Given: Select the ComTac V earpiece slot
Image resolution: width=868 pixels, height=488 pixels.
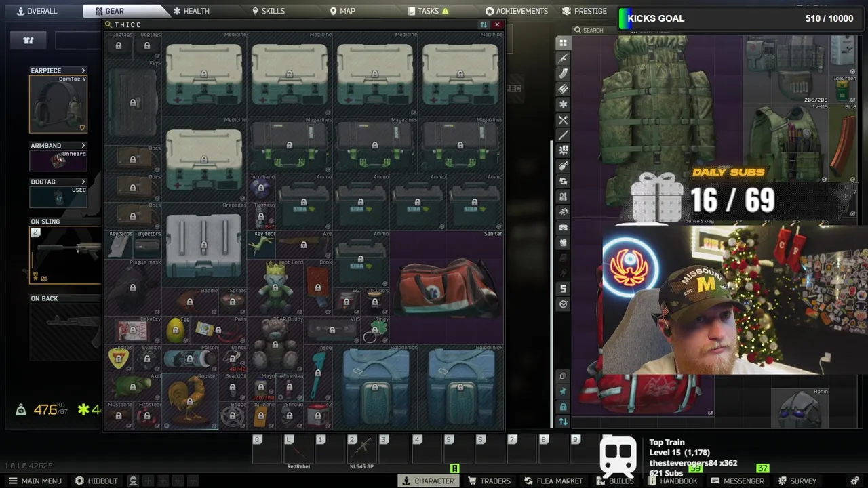Looking at the screenshot, I should pos(58,104).
